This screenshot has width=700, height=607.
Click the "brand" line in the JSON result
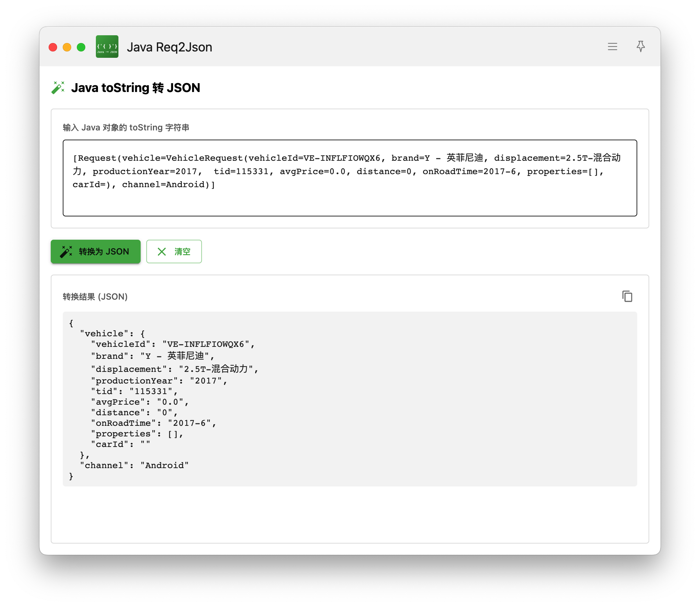tap(152, 356)
